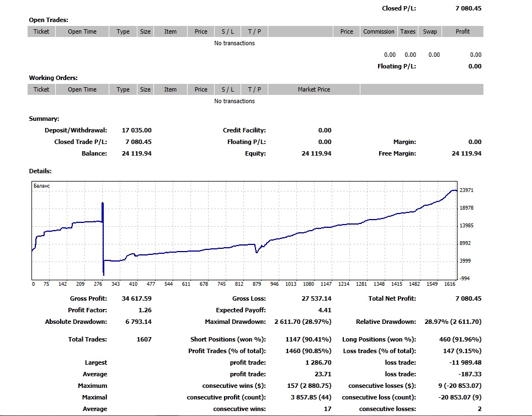Click the Deposit/Withdrawal amount 17 035.00
Image resolution: width=532 pixels, height=416 pixels.
click(136, 130)
